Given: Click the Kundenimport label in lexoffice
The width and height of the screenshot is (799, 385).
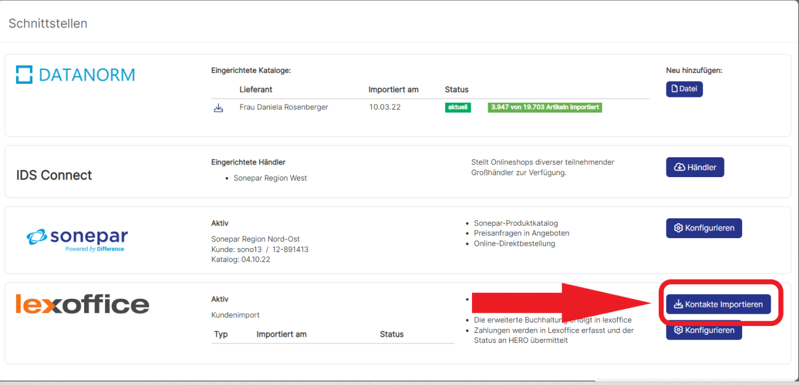Looking at the screenshot, I should click(235, 315).
